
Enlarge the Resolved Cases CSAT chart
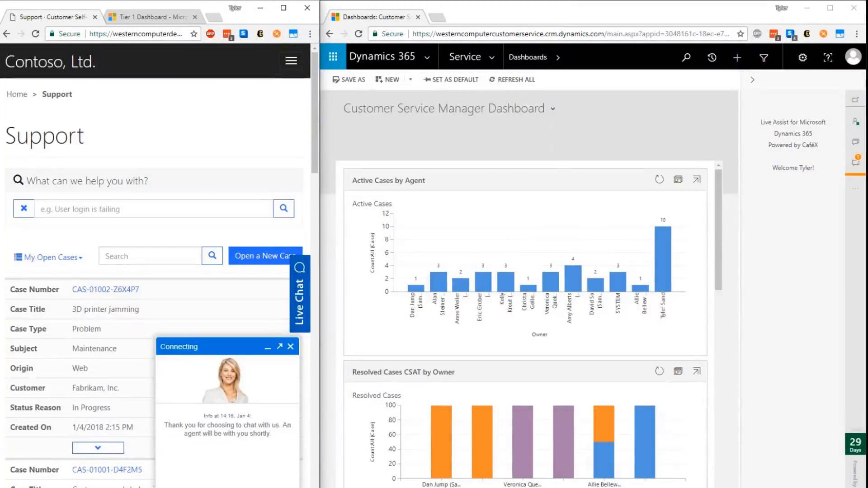(x=696, y=371)
